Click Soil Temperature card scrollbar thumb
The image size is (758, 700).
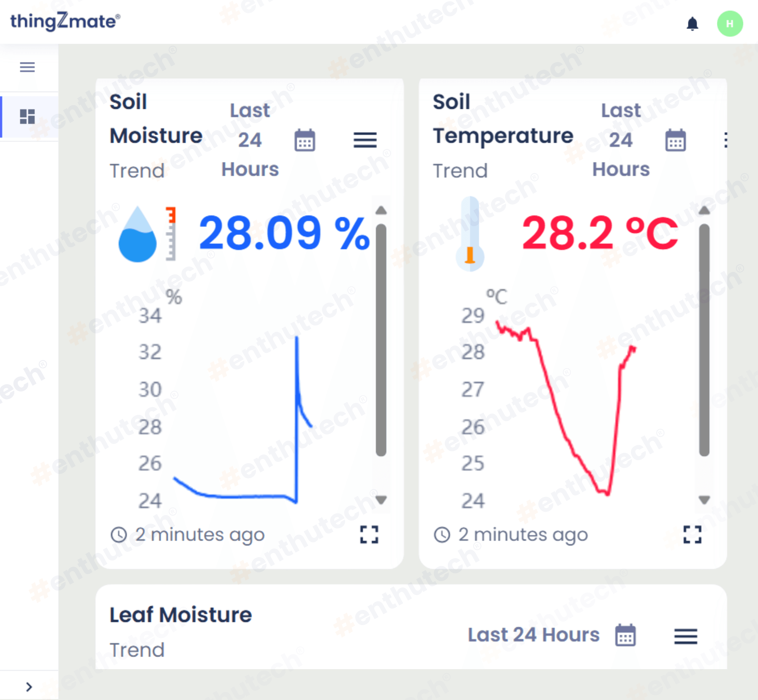pos(704,340)
